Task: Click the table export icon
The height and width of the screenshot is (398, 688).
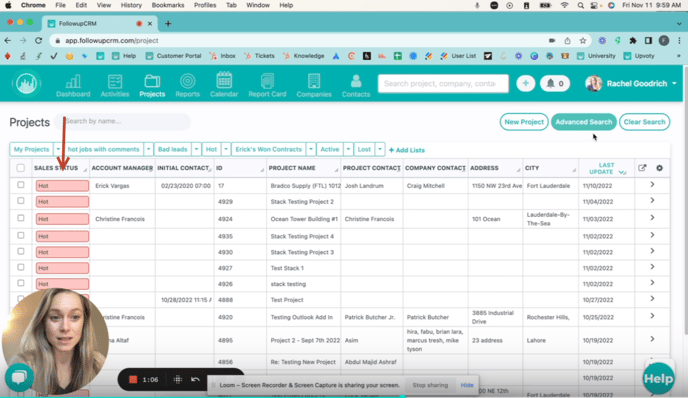Action: (x=642, y=168)
